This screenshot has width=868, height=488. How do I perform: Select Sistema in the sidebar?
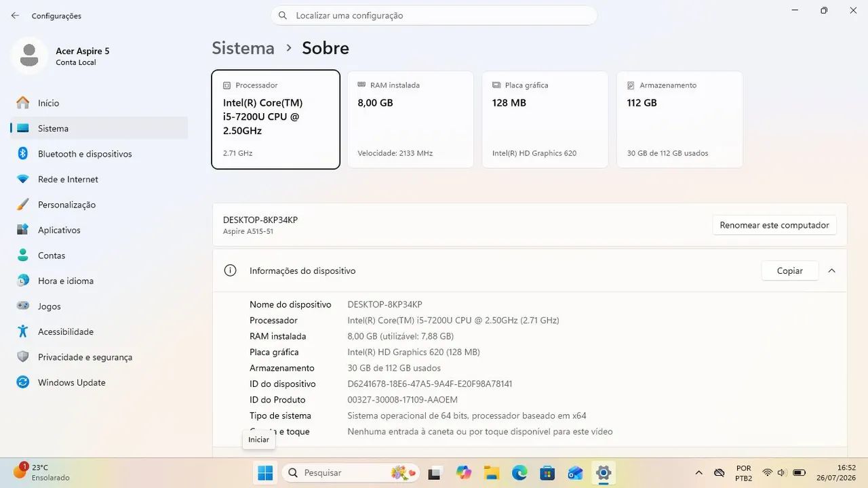99,128
